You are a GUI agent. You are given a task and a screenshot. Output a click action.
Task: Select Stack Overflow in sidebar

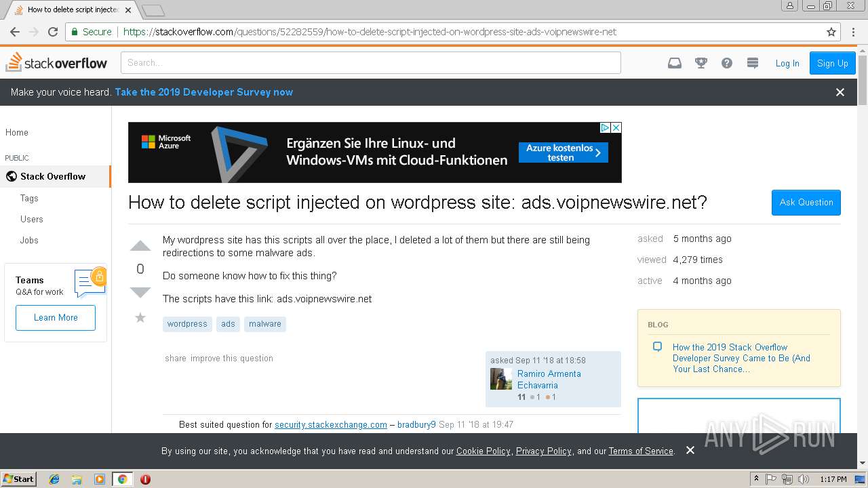(x=55, y=176)
